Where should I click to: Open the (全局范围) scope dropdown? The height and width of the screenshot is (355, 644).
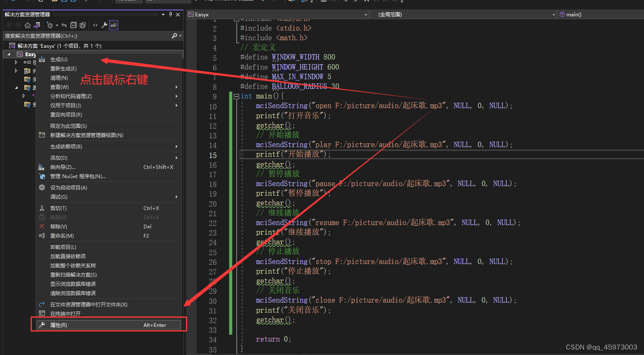(x=554, y=15)
